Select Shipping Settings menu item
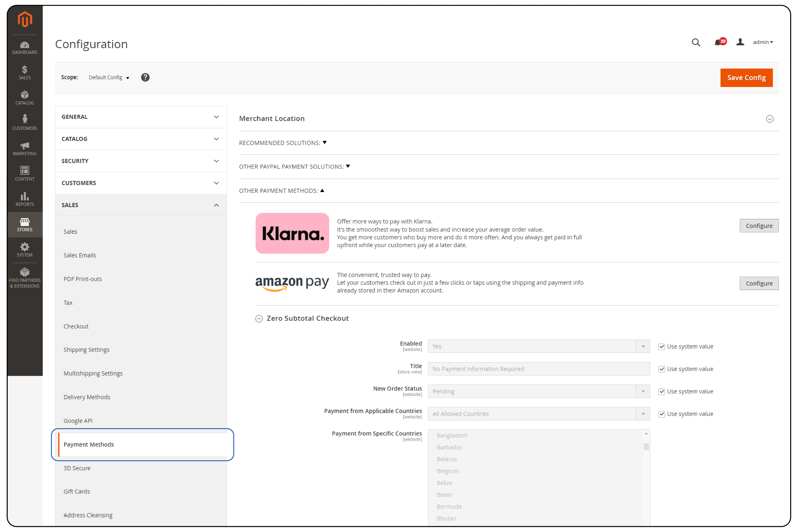This screenshot has height=532, width=798. [86, 350]
